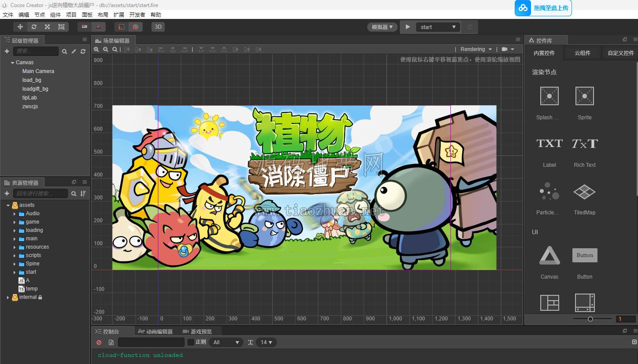Switch to the 云组件 tab
The image size is (638, 364).
click(583, 53)
